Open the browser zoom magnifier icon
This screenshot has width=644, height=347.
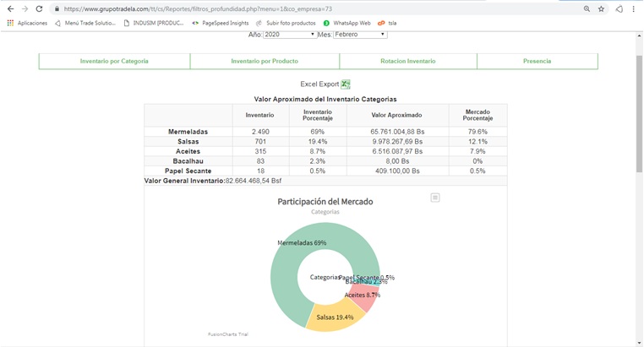pos(587,9)
